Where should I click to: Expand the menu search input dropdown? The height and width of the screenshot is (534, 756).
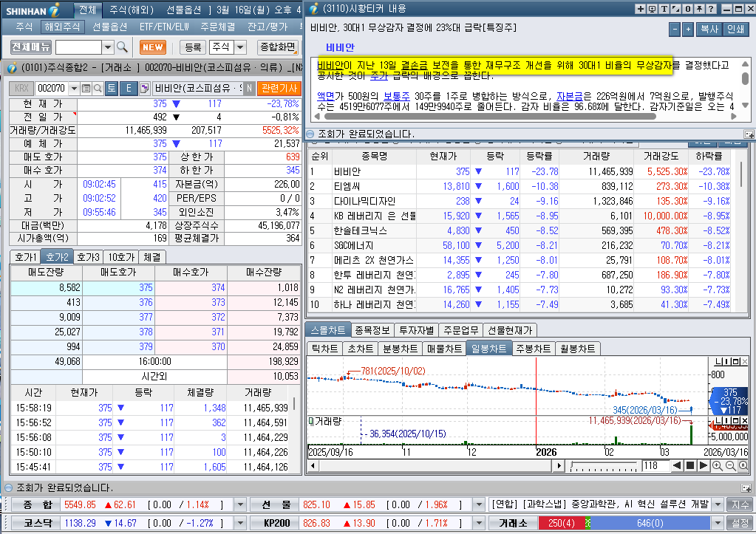(x=108, y=47)
